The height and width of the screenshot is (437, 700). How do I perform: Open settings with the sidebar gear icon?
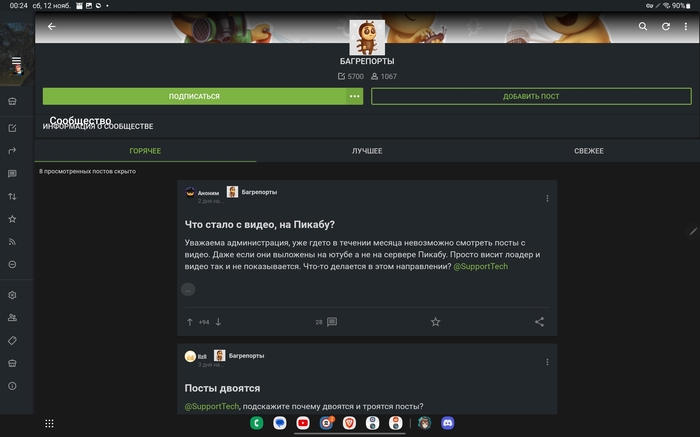tap(12, 295)
